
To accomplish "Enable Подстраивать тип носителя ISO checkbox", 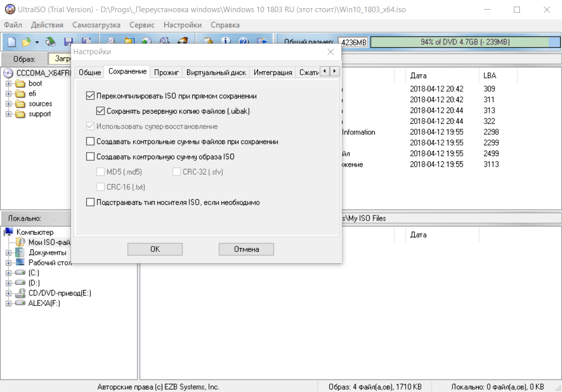I will 90,202.
